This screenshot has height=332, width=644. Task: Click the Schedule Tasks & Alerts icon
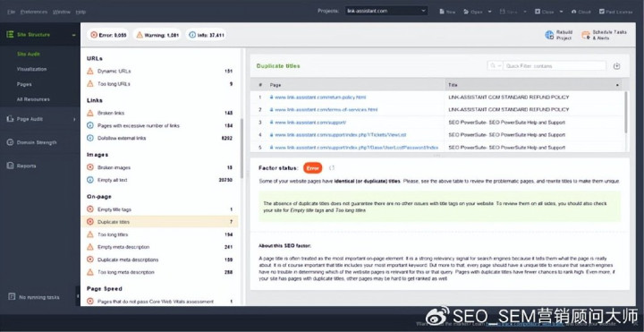click(586, 35)
